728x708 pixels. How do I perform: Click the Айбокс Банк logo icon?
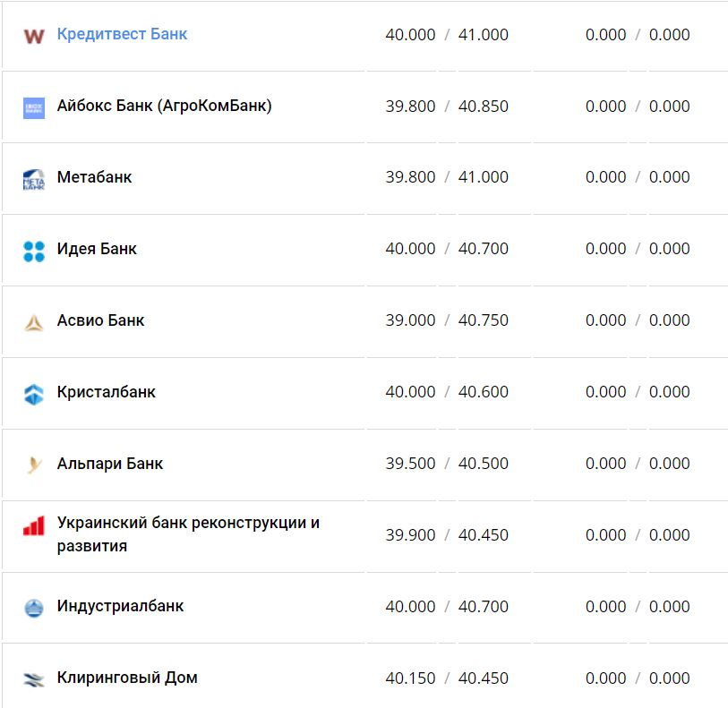pos(33,107)
